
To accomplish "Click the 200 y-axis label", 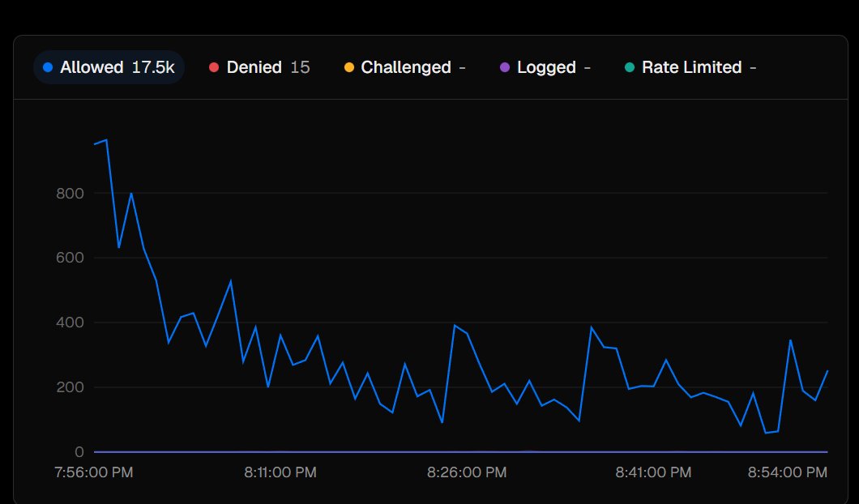I will [71, 387].
